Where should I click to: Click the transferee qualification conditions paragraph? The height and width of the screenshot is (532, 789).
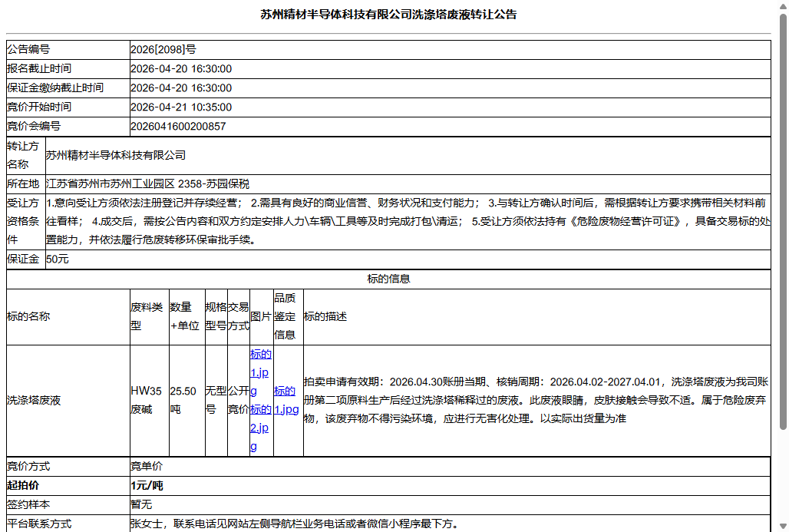click(408, 221)
